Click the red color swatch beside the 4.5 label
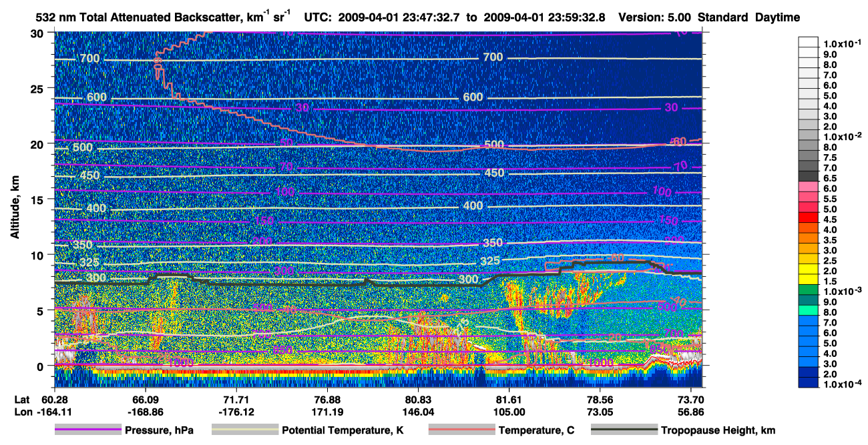868x445 pixels. pyautogui.click(x=809, y=218)
